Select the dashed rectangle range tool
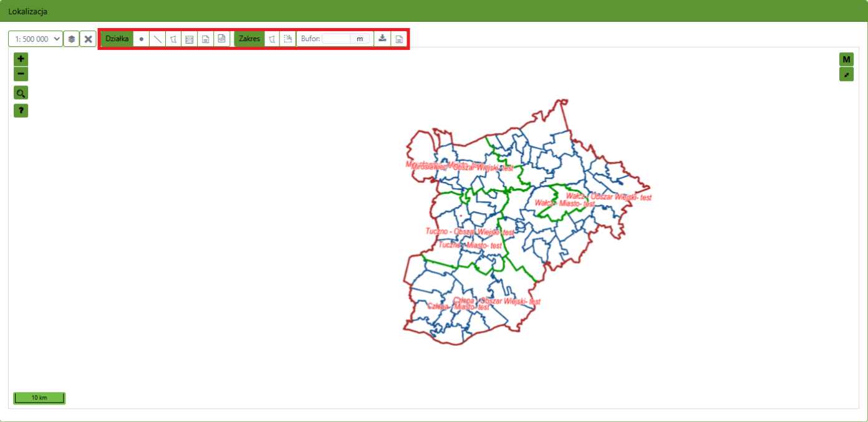The image size is (868, 422). [287, 39]
